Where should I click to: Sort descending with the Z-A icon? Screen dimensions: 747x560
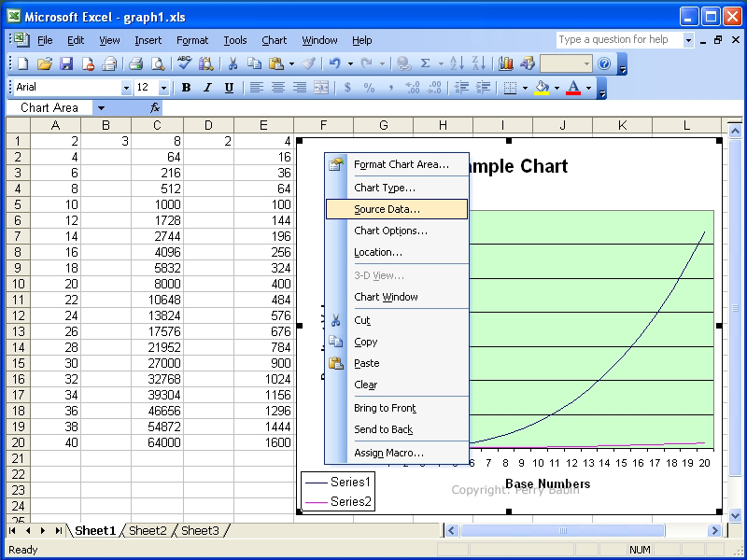tap(478, 63)
